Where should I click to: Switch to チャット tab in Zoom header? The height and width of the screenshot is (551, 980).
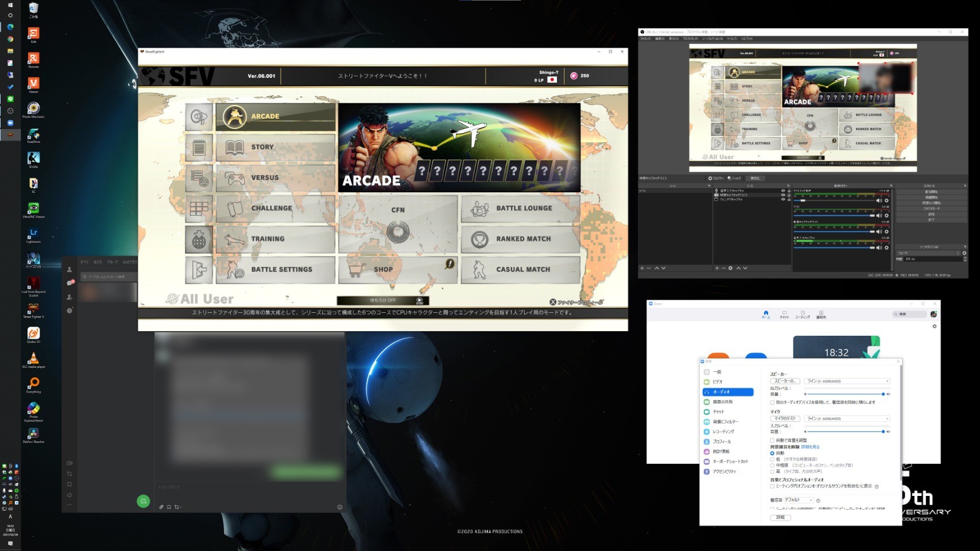[x=784, y=315]
